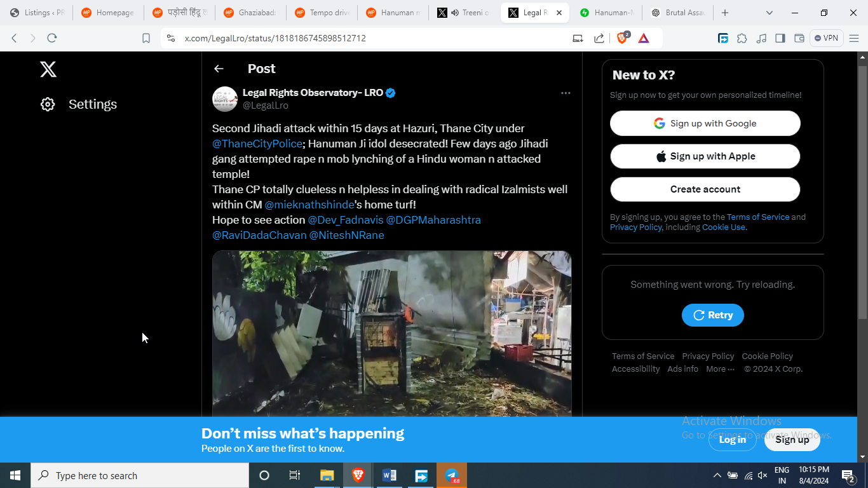The height and width of the screenshot is (488, 868).
Task: Click the Brave Shields lion icon
Action: click(x=622, y=38)
